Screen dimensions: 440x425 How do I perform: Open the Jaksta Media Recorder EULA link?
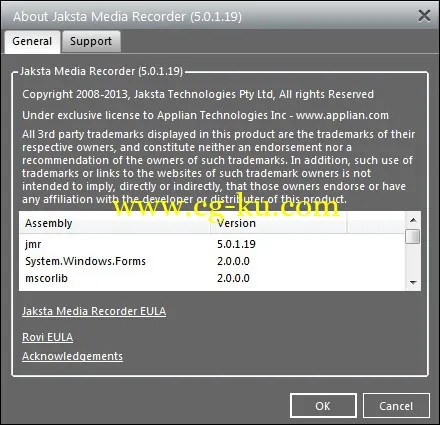(94, 311)
